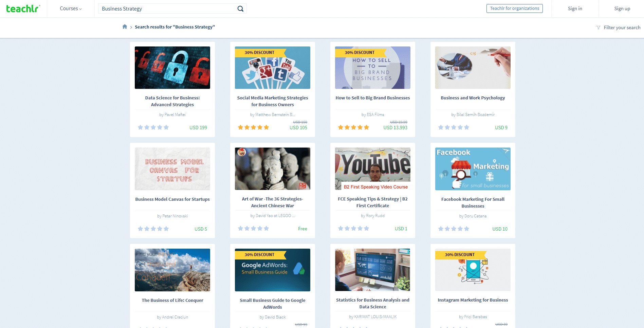
Task: Open How to Sell to Big Brand thumbnail
Action: tap(373, 67)
